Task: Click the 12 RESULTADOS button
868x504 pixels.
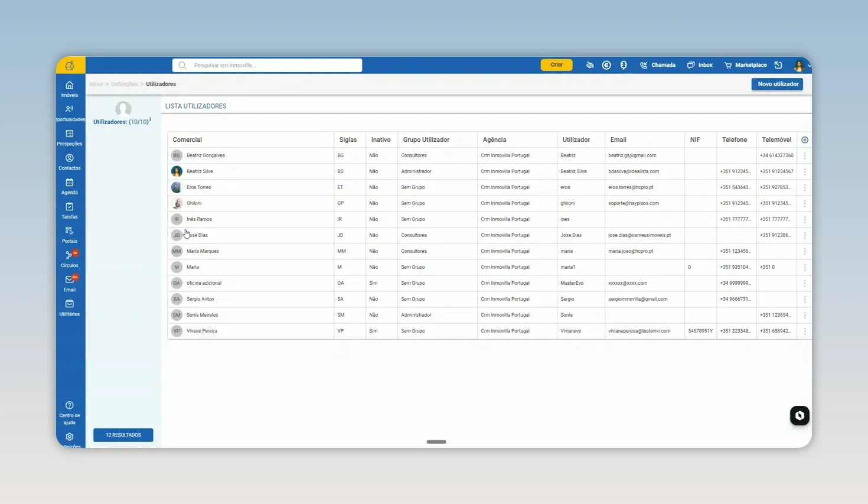Action: [123, 435]
